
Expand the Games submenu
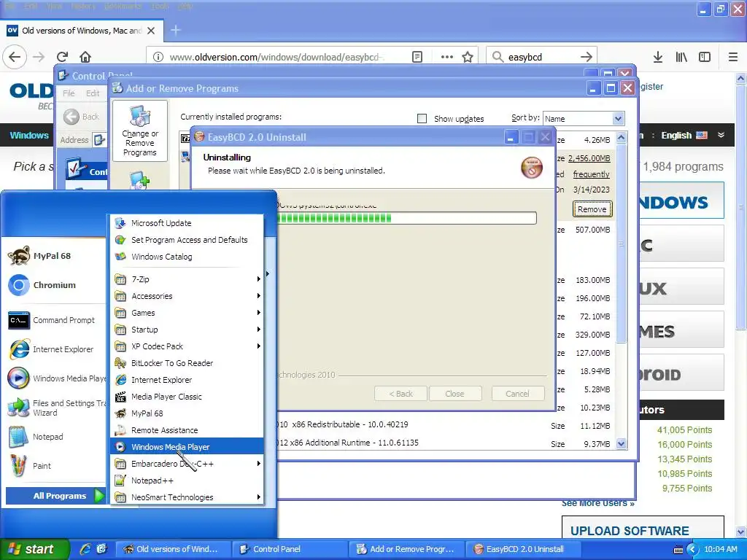[187, 313]
